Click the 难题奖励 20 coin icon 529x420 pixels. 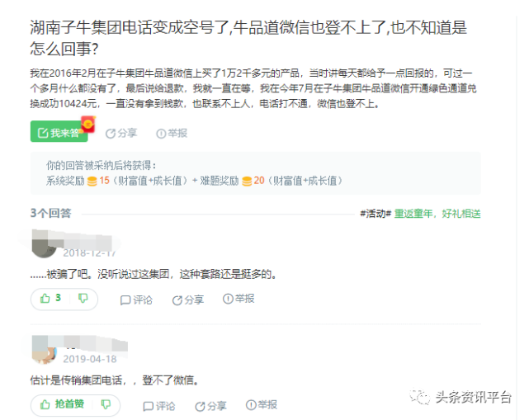(247, 182)
